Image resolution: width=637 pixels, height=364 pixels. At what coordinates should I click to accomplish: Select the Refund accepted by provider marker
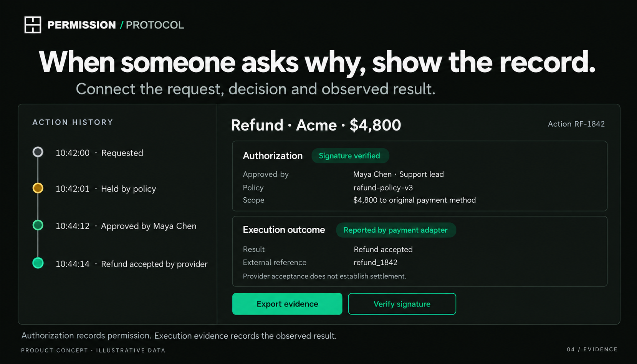pyautogui.click(x=38, y=263)
